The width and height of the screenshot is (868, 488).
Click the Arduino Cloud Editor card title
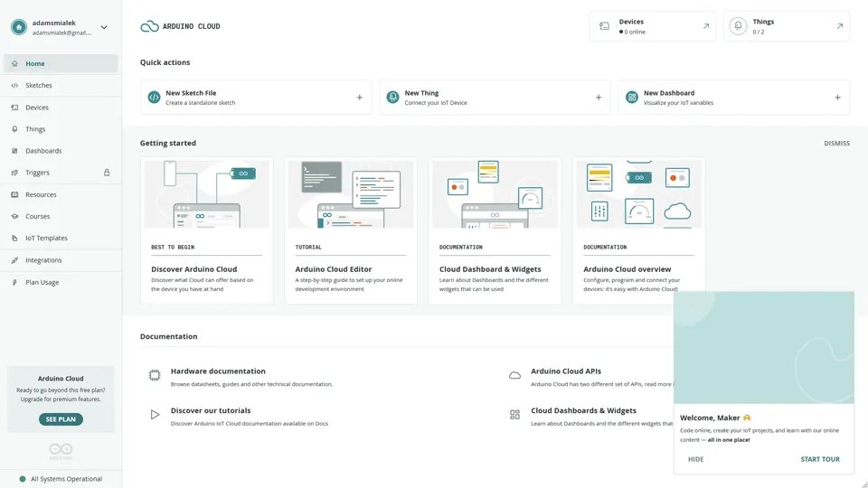click(x=334, y=269)
